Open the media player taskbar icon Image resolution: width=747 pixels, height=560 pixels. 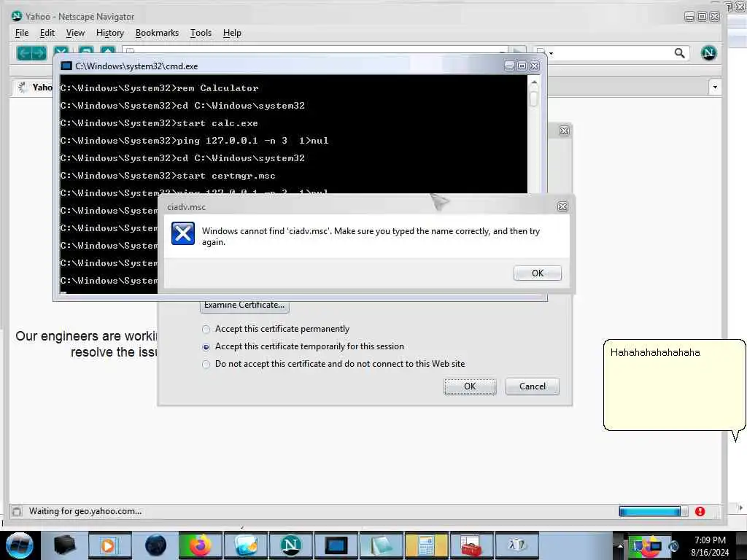[109, 545]
